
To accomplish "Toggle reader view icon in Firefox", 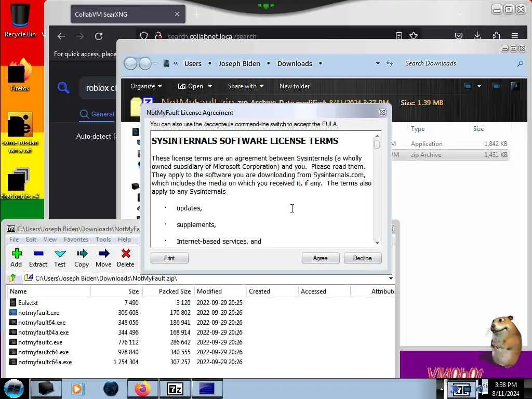I will coord(398,36).
